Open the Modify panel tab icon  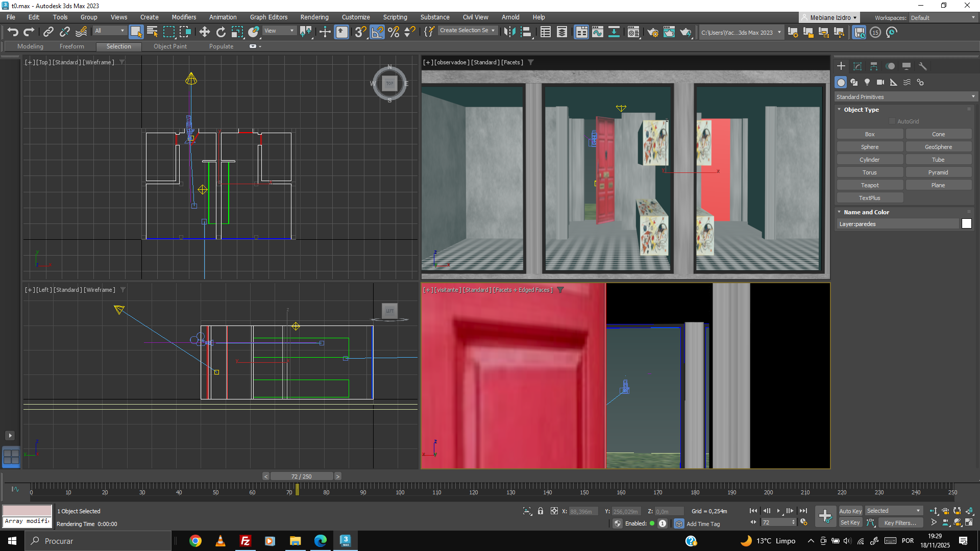pos(857,66)
